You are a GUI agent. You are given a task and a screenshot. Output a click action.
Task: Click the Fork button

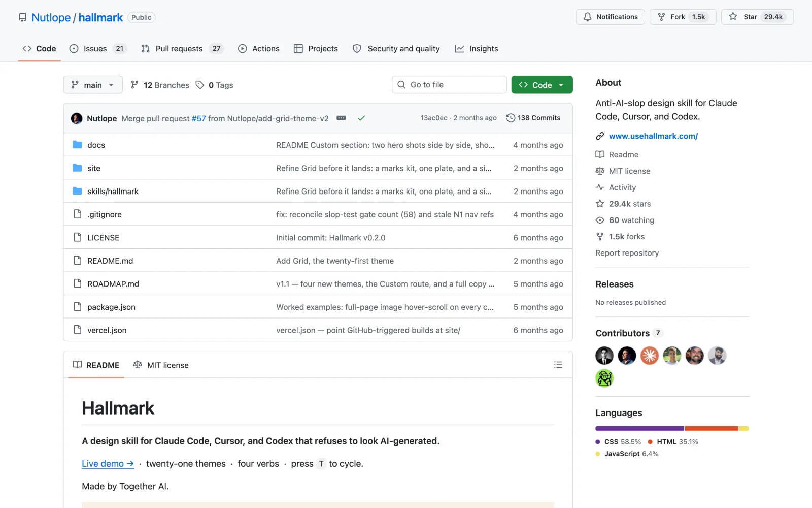pos(683,17)
